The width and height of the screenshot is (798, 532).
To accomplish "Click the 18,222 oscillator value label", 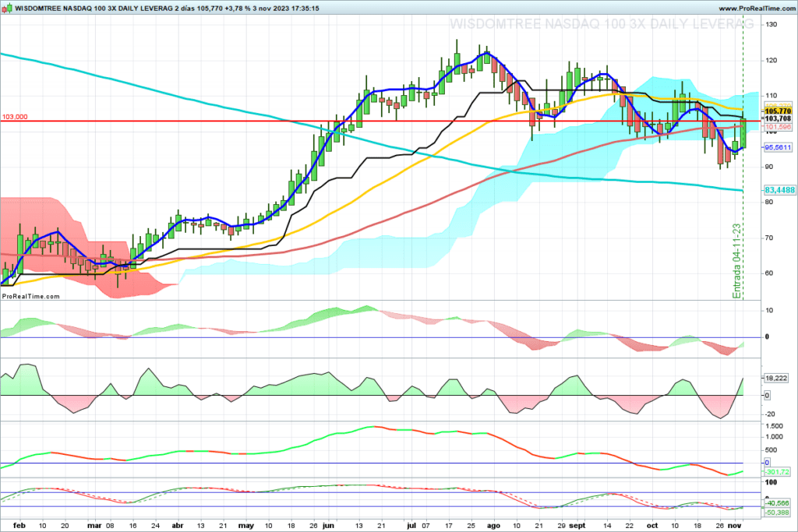I will (777, 378).
